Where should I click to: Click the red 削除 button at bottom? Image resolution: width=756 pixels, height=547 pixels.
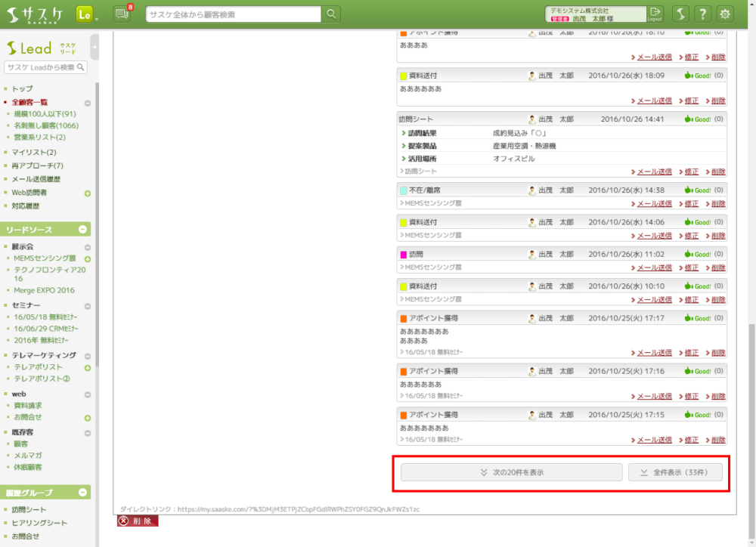tap(137, 521)
